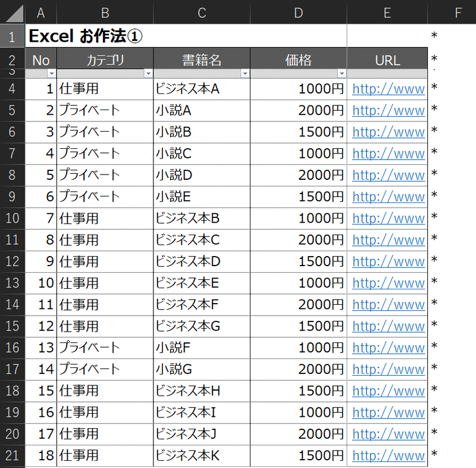The image size is (476, 468).
Task: Select the 小説F cell
Action: (x=202, y=348)
